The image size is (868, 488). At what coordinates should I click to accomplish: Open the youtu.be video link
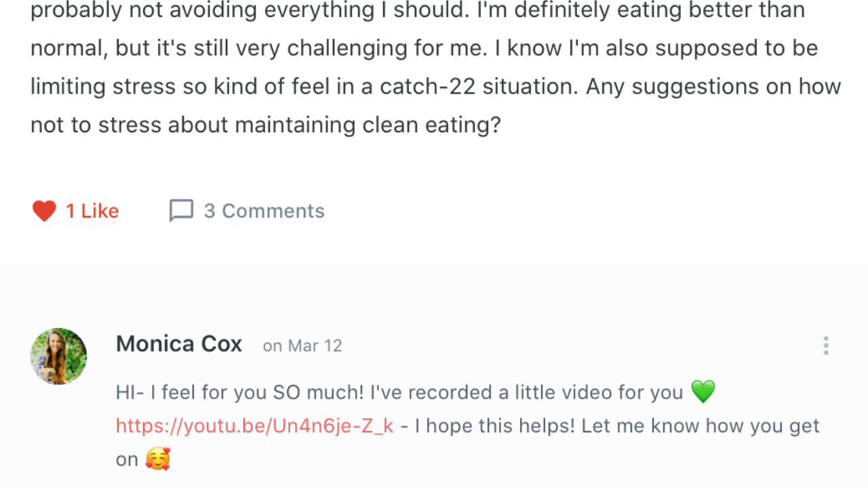tap(254, 426)
